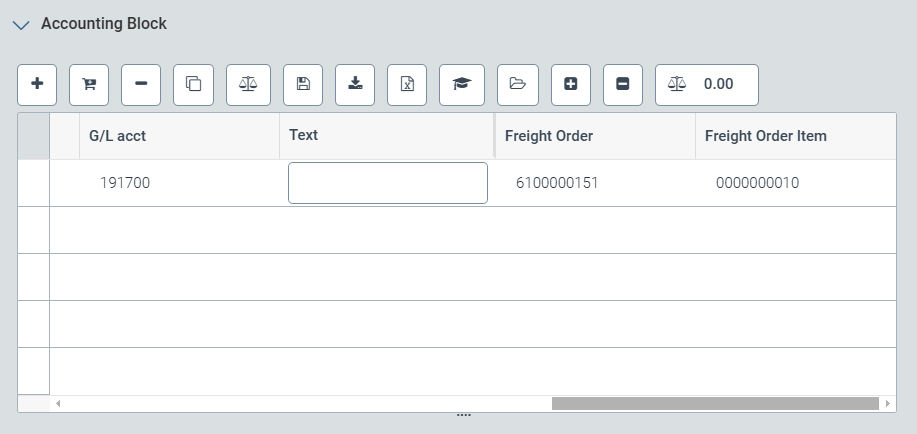Click the floppy disk save icon

(x=303, y=85)
